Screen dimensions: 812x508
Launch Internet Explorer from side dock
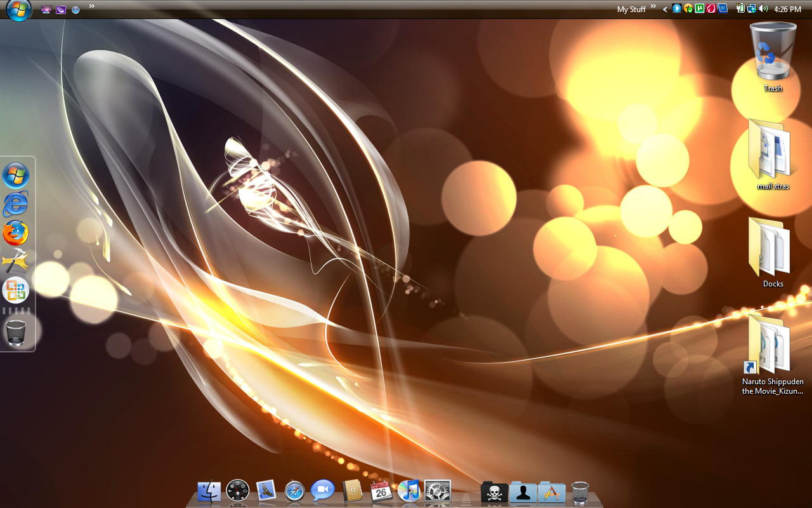pos(16,204)
